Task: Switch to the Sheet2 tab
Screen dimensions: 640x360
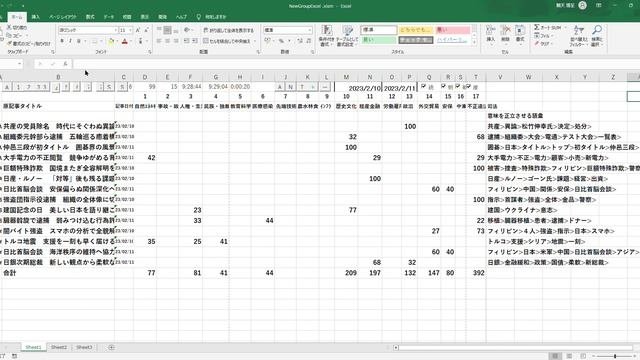Action: tap(59, 347)
